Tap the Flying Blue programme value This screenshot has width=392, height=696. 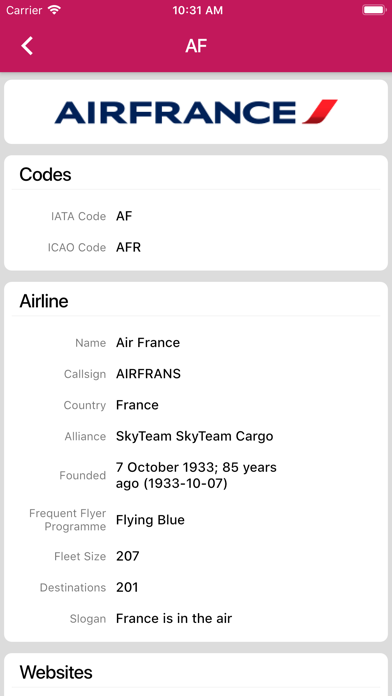(x=150, y=520)
